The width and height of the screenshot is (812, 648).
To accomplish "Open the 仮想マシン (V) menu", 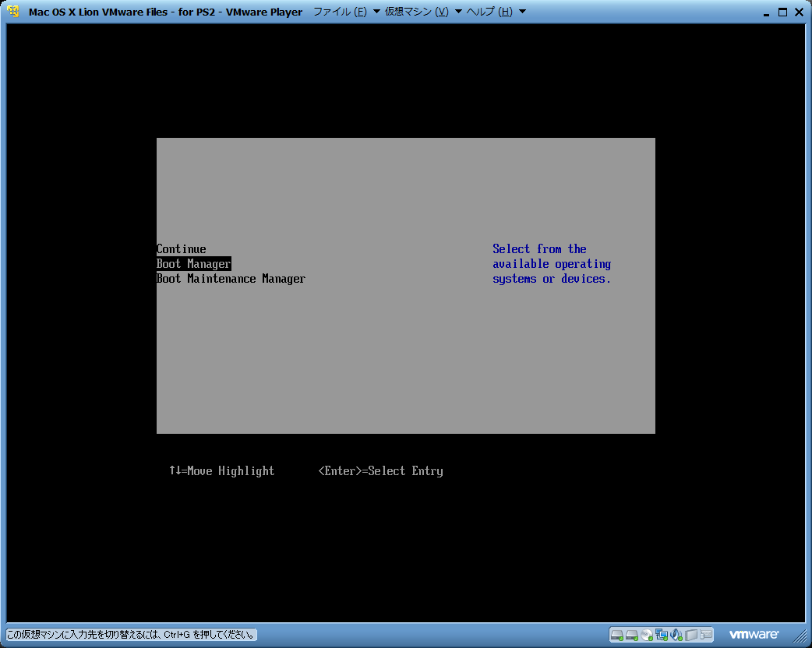I will 416,12.
